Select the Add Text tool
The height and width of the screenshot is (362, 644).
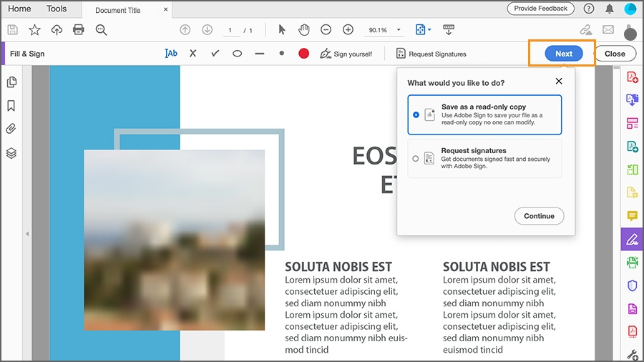click(171, 54)
